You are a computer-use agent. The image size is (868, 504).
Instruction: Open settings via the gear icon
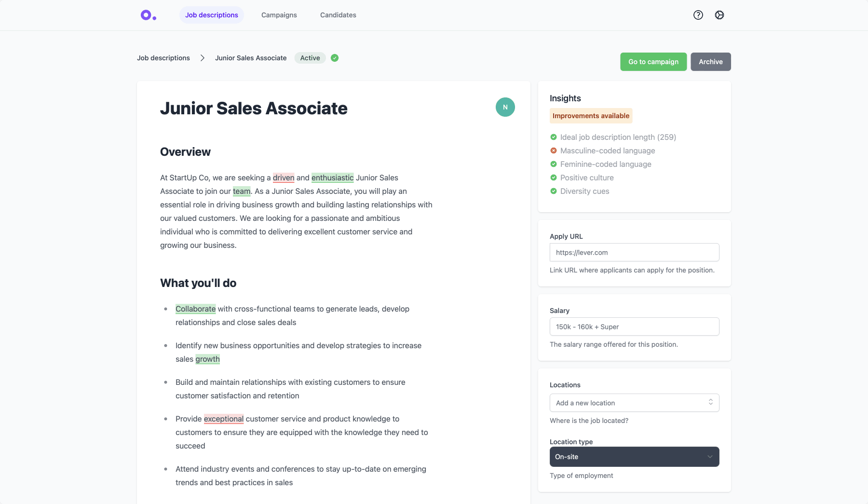[x=719, y=15]
